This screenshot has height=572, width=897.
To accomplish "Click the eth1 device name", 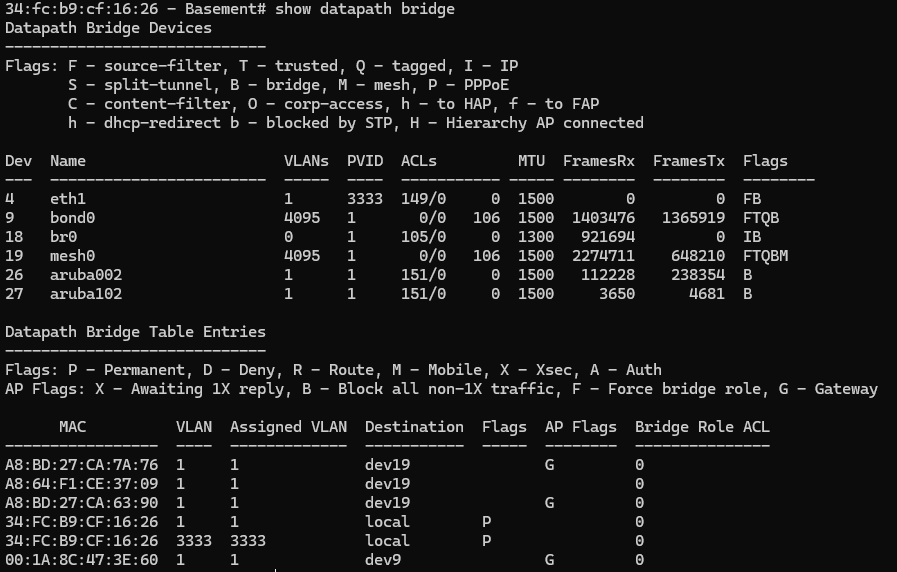I will 68,199.
